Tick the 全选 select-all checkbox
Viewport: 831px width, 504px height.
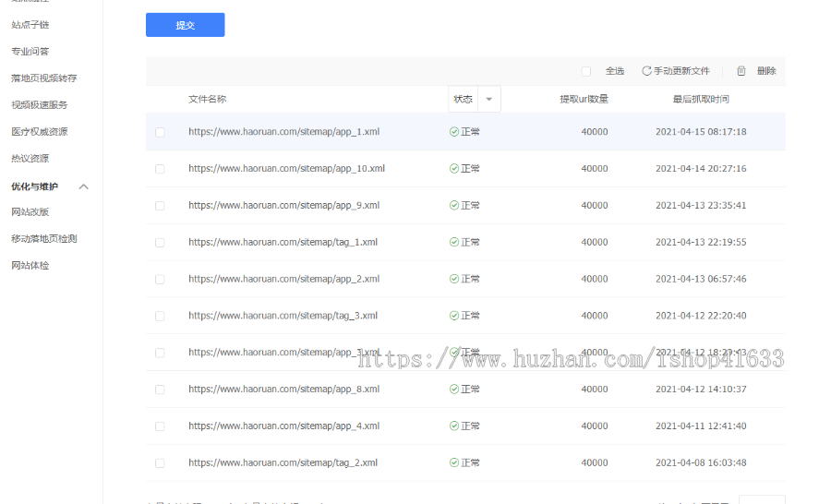click(x=585, y=71)
